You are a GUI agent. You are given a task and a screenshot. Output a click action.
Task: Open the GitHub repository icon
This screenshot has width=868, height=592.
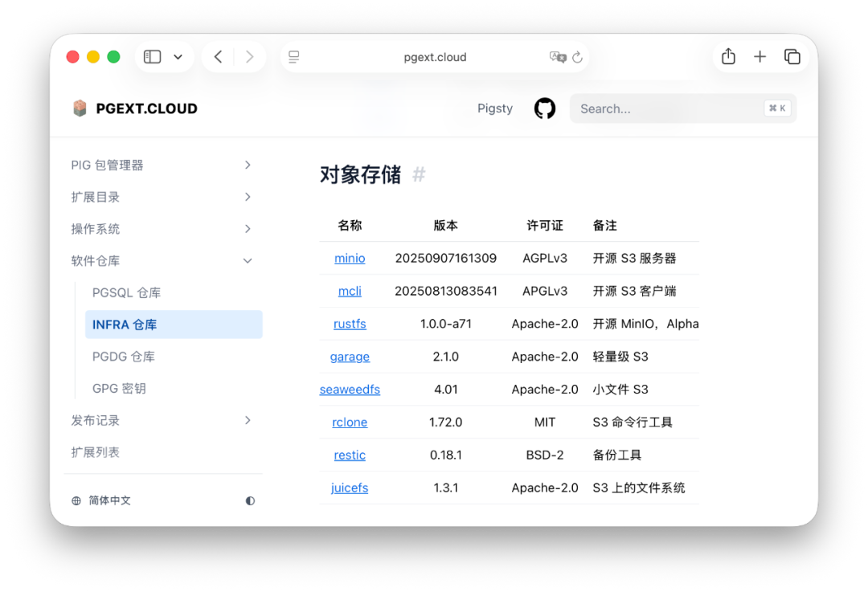pyautogui.click(x=545, y=108)
